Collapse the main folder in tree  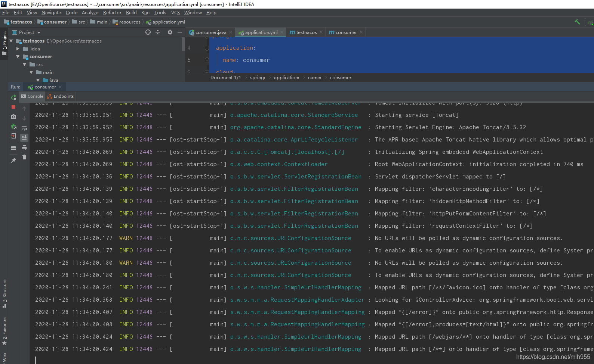31,72
